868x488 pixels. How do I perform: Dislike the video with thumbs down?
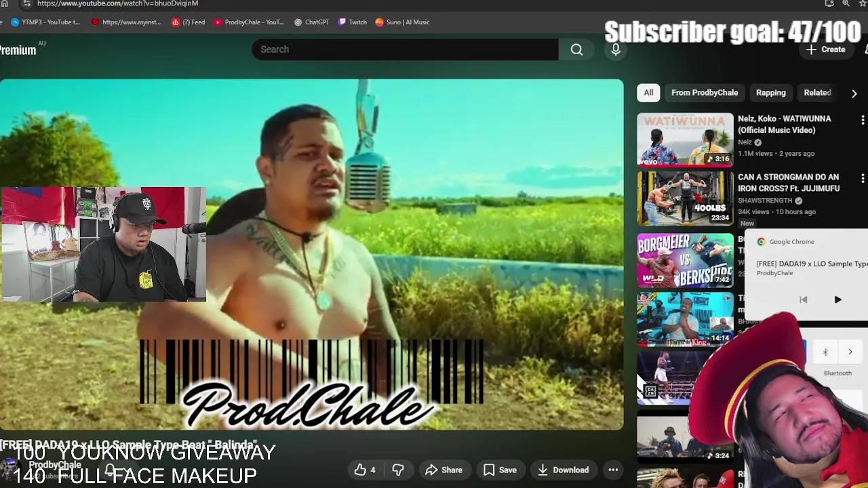coord(398,470)
